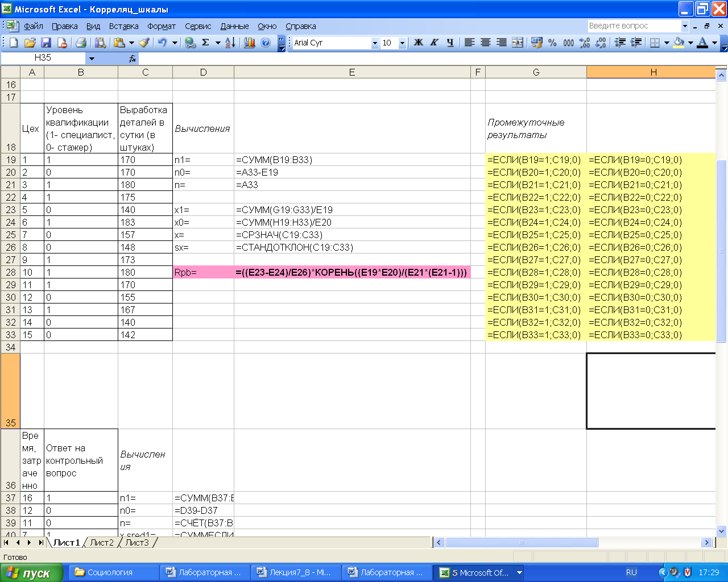Apply currency format icon
Image resolution: width=728 pixels, height=582 pixels.
coord(536,43)
